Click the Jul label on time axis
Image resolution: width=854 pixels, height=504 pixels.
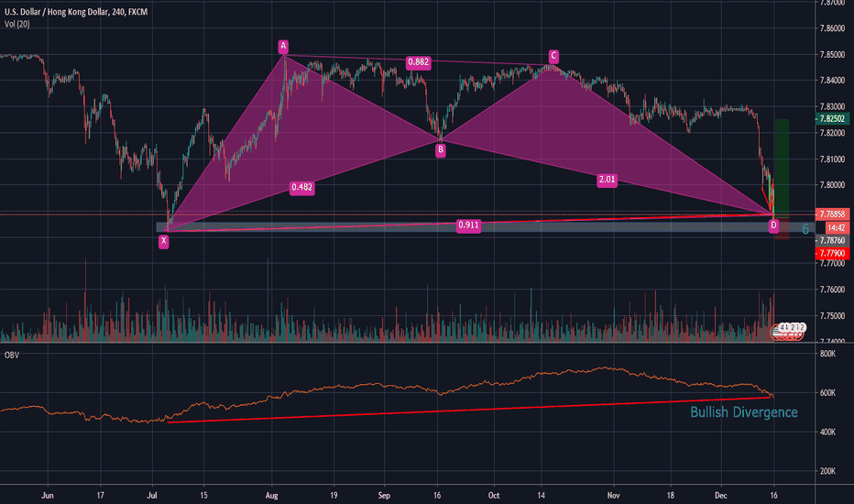click(152, 495)
